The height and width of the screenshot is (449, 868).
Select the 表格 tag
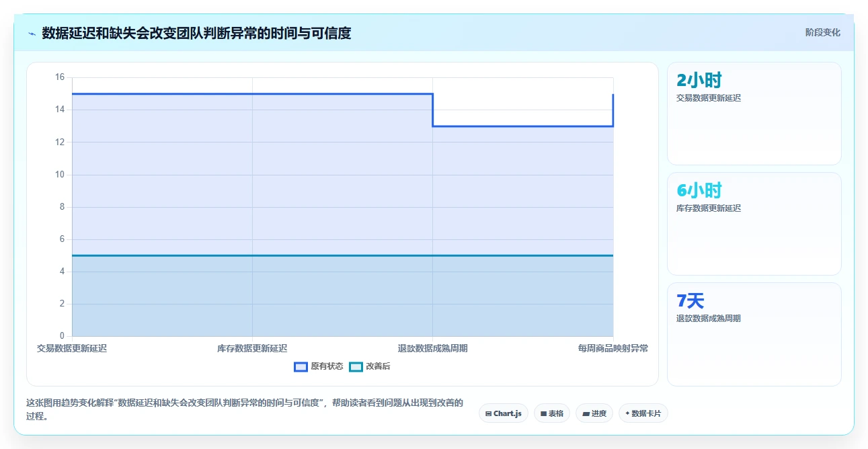pyautogui.click(x=552, y=413)
